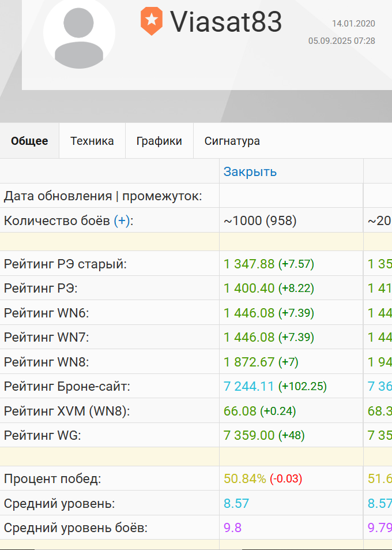Screen dimensions: 392x550
Task: Click the ~1000 (958) battle count value
Action: [x=260, y=220]
